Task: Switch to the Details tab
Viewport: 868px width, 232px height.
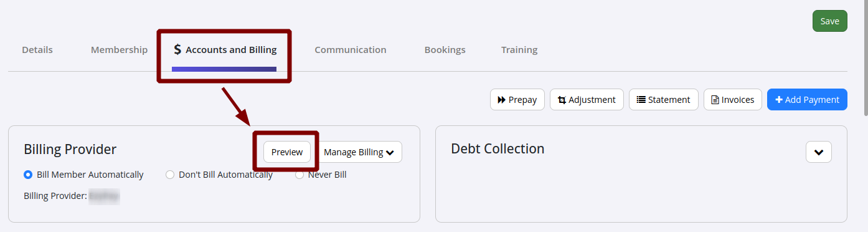Action: click(37, 50)
